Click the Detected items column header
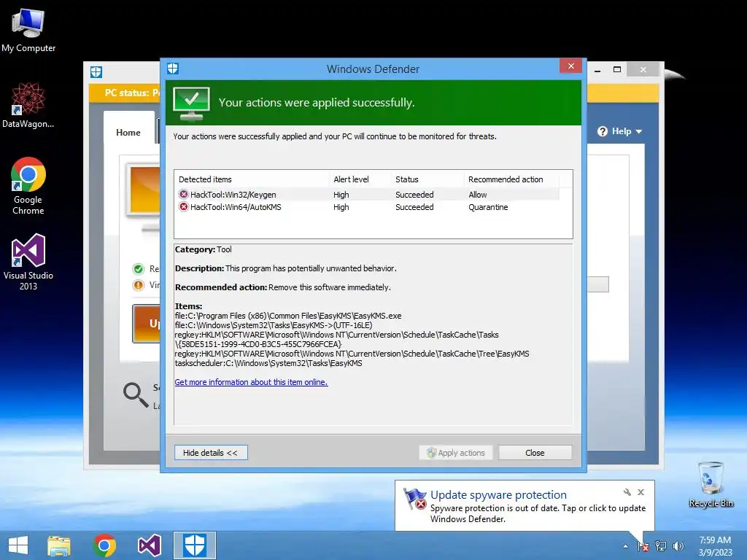747x560 pixels. [x=252, y=179]
